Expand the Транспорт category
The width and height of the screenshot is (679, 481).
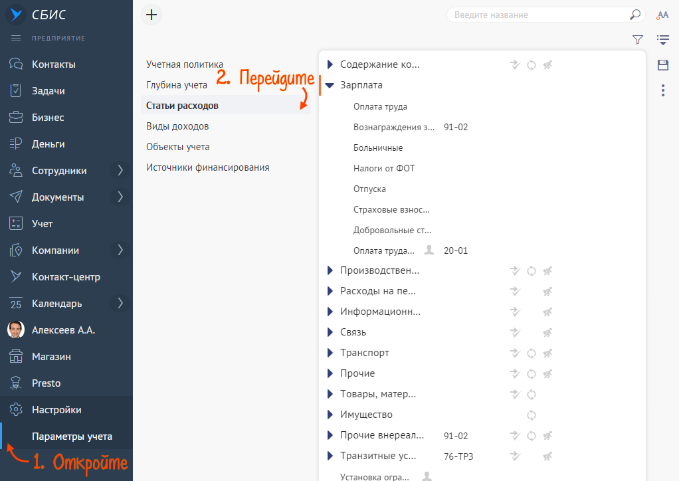click(329, 353)
